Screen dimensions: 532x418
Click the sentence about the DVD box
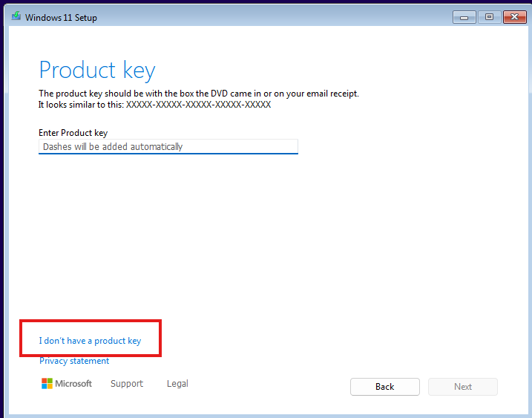(198, 94)
